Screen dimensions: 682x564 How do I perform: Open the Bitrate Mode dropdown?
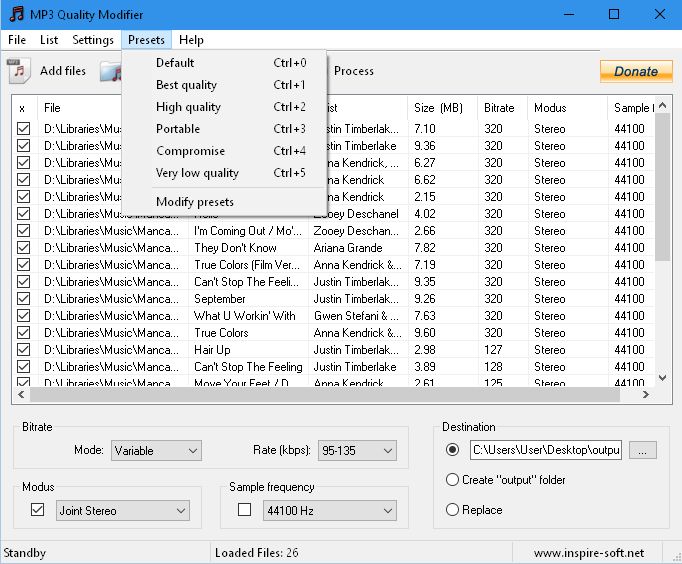tap(156, 451)
